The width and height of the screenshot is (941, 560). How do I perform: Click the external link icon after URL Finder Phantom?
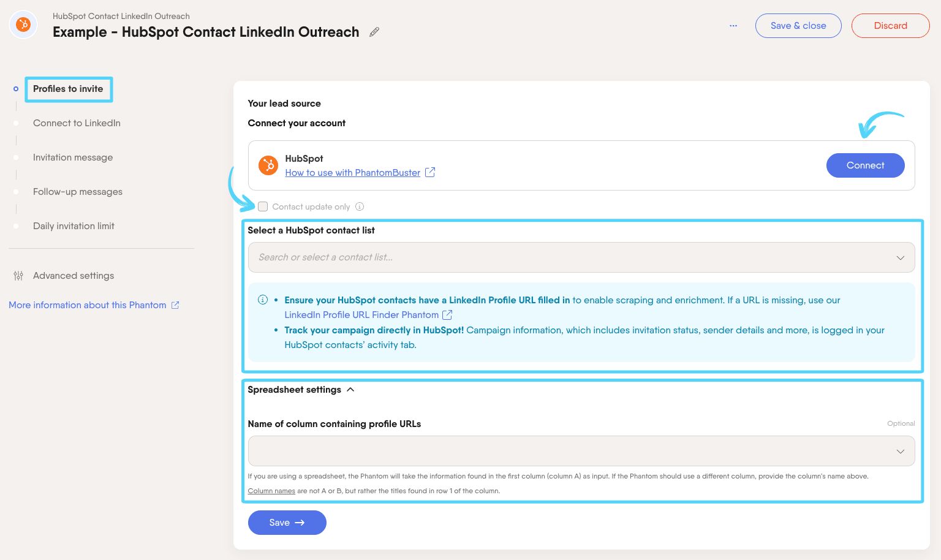447,315
